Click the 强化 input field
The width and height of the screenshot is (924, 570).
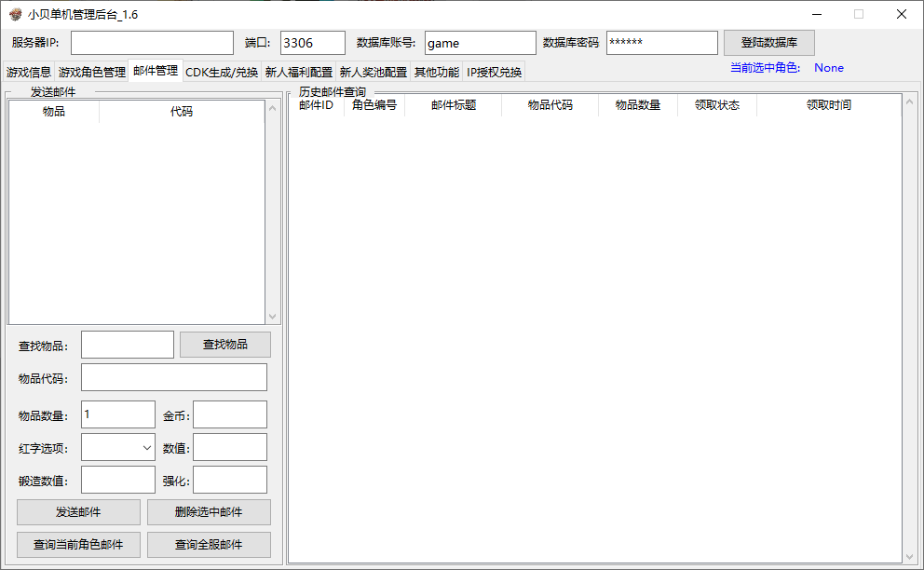pos(230,480)
